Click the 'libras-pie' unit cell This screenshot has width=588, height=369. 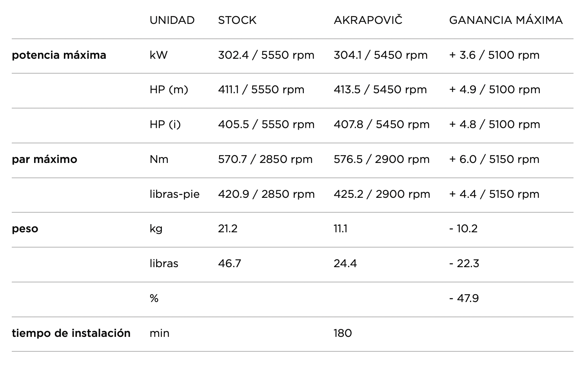click(x=174, y=194)
